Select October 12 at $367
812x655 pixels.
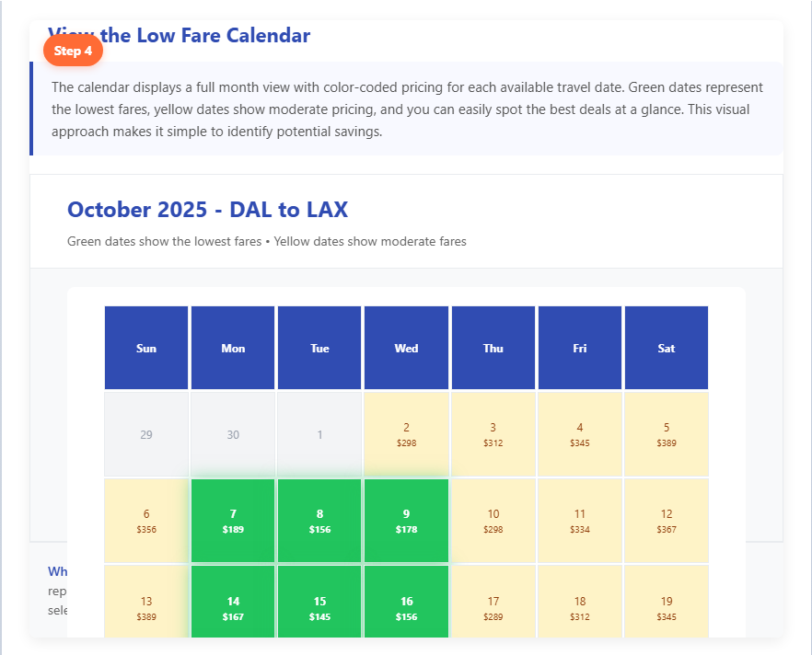pyautogui.click(x=667, y=521)
